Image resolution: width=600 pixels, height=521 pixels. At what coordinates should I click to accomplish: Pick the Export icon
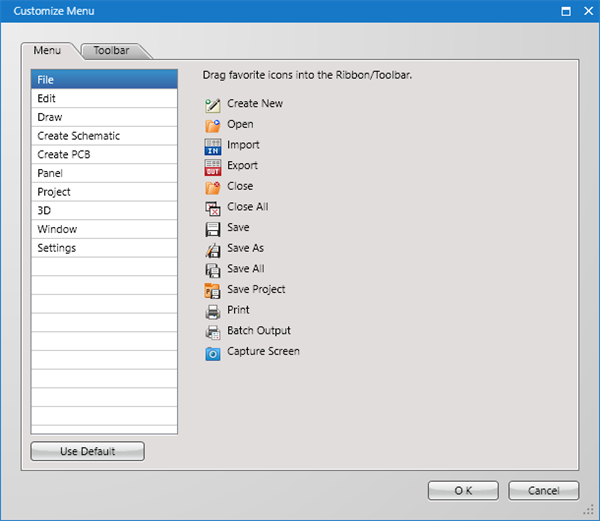point(212,166)
